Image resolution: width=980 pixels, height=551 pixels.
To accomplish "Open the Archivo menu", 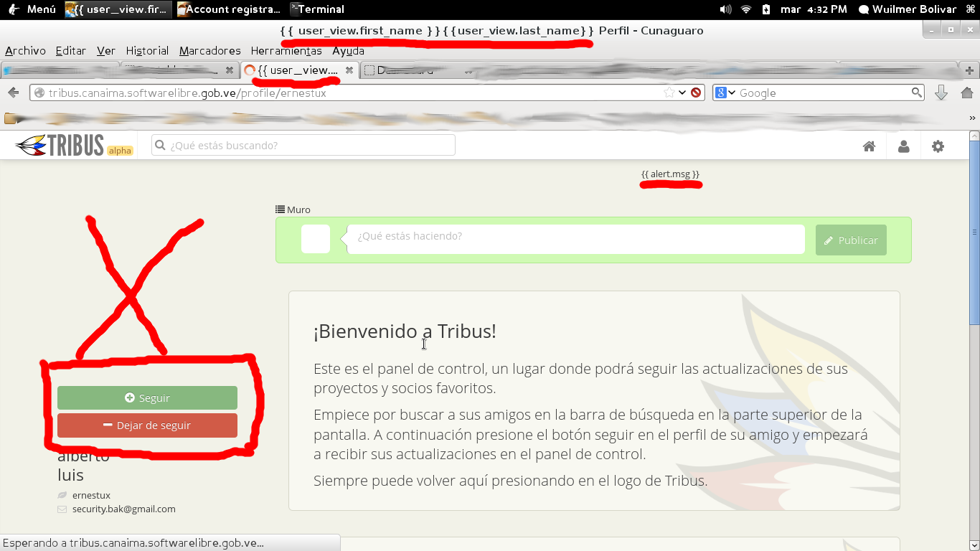I will (x=25, y=51).
